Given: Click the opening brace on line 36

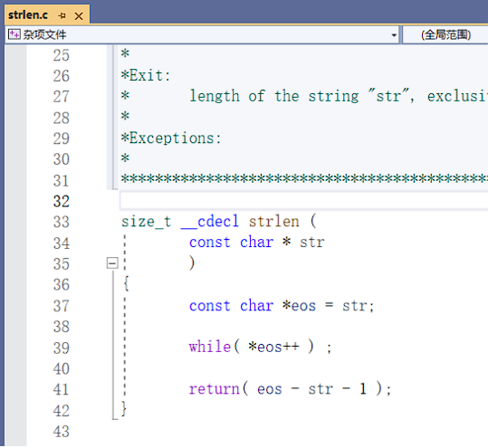Looking at the screenshot, I should click(x=126, y=283).
